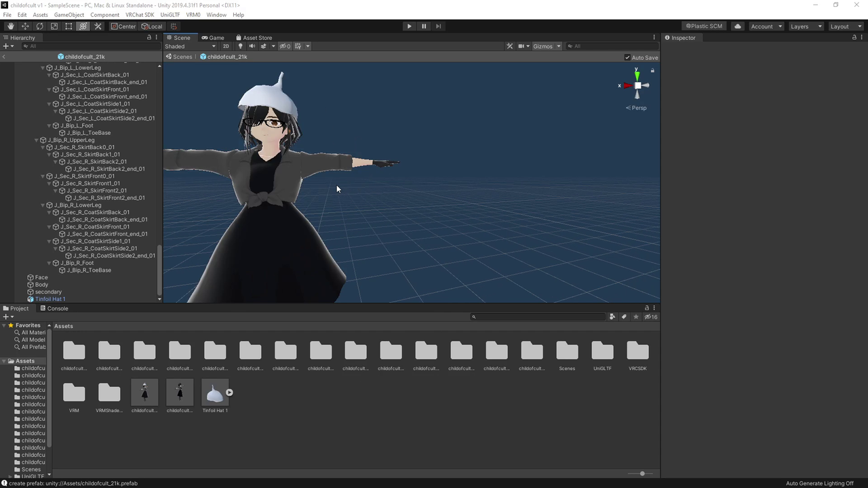The image size is (868, 488).
Task: Select the Rect transform tool
Action: [x=68, y=26]
